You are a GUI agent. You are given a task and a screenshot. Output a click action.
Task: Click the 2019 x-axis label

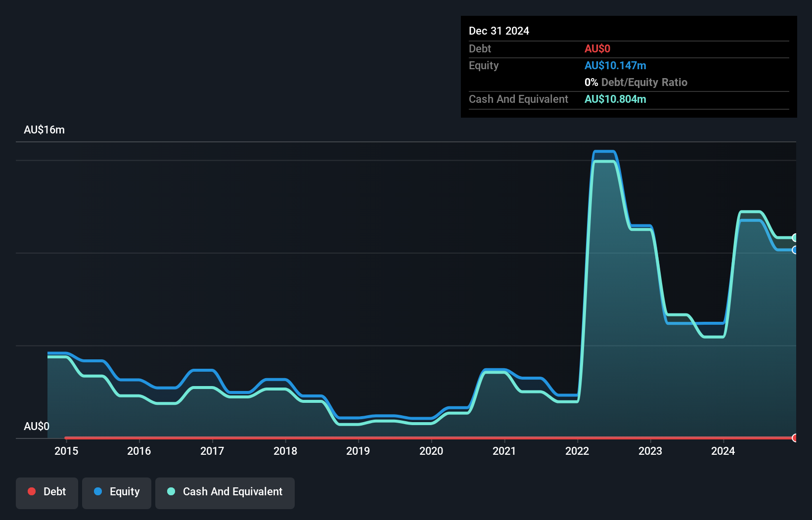[x=358, y=451]
